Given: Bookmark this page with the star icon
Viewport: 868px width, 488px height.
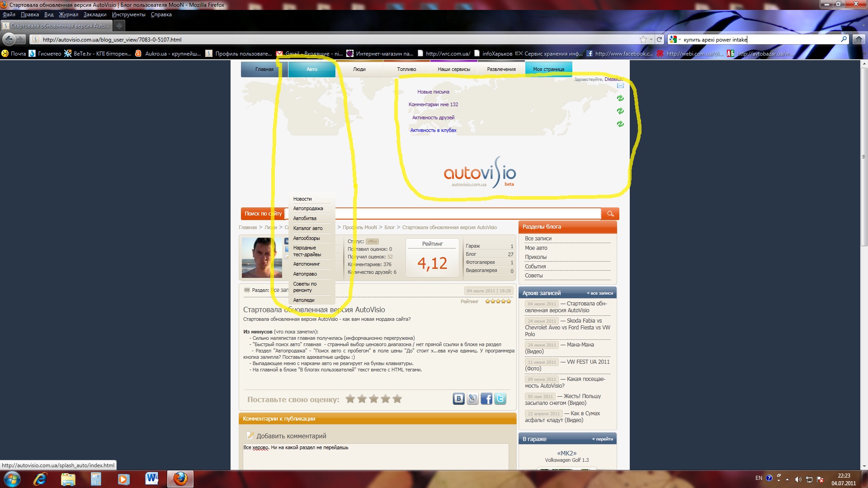Looking at the screenshot, I should click(643, 39).
